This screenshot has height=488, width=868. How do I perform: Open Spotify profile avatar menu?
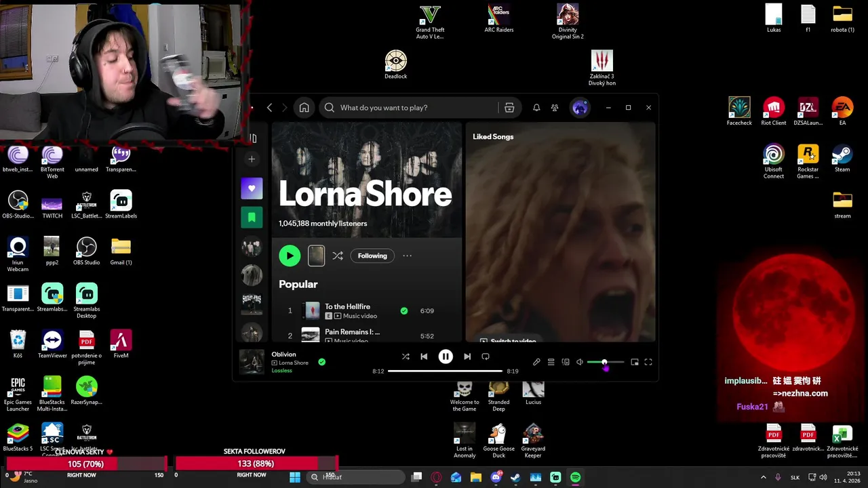[x=580, y=108]
